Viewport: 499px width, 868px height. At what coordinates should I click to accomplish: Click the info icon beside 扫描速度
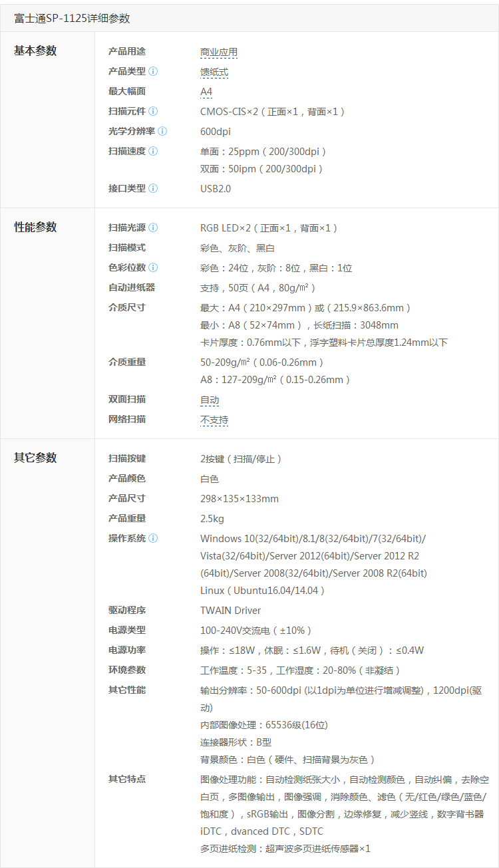[153, 151]
